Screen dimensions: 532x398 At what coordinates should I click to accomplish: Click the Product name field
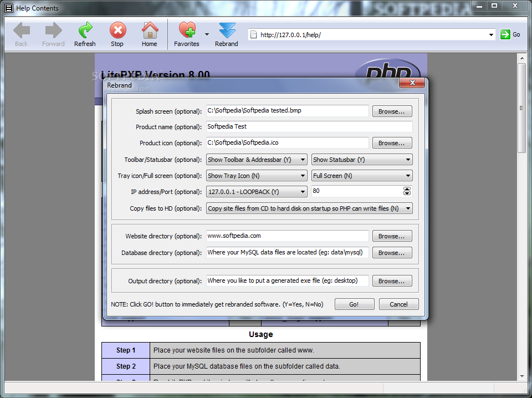point(309,126)
